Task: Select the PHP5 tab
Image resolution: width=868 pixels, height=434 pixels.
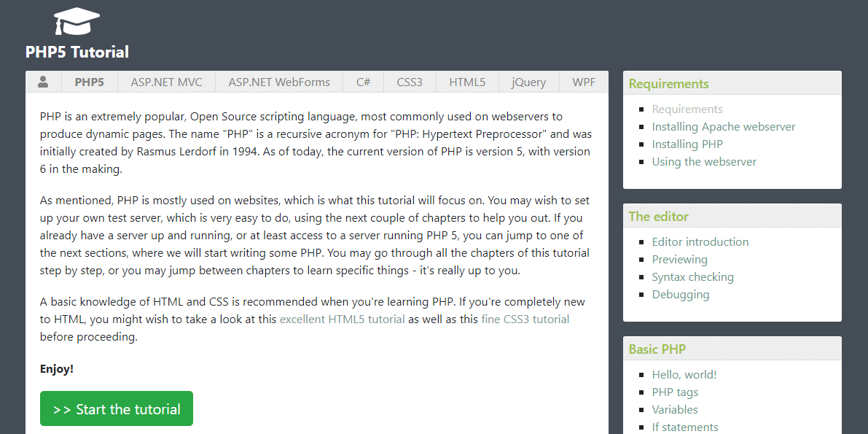Action: point(89,82)
